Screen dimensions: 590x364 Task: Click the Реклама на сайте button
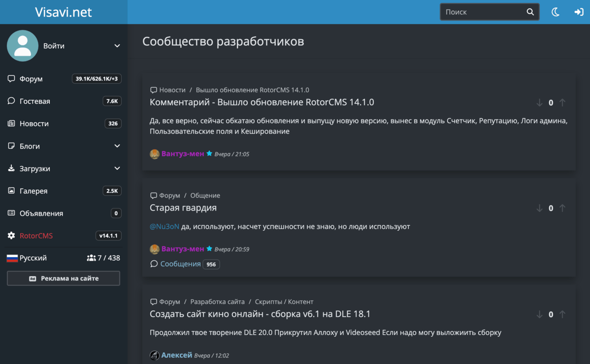coord(64,278)
